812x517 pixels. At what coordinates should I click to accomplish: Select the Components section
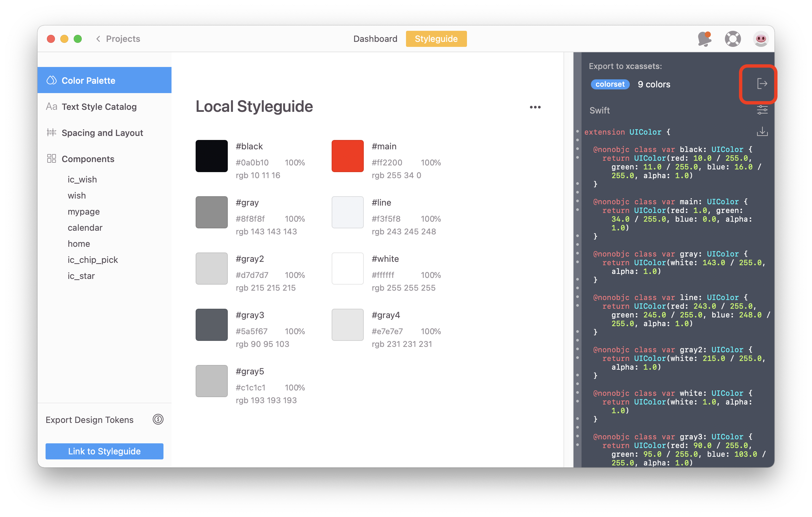click(88, 159)
